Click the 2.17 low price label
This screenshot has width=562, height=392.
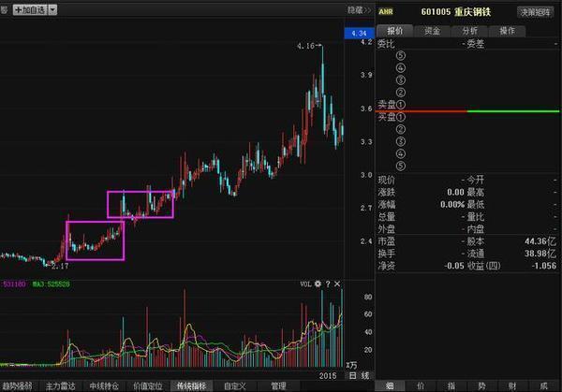(x=60, y=266)
